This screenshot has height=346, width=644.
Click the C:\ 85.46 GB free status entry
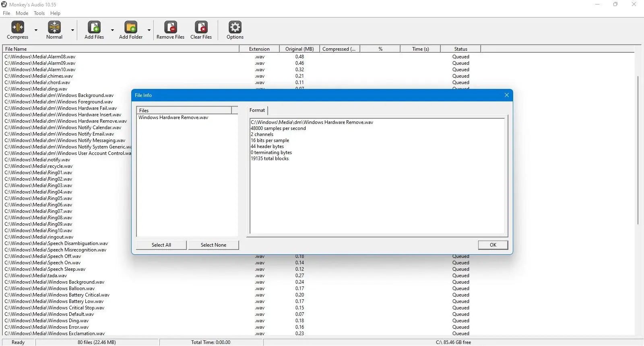click(453, 342)
